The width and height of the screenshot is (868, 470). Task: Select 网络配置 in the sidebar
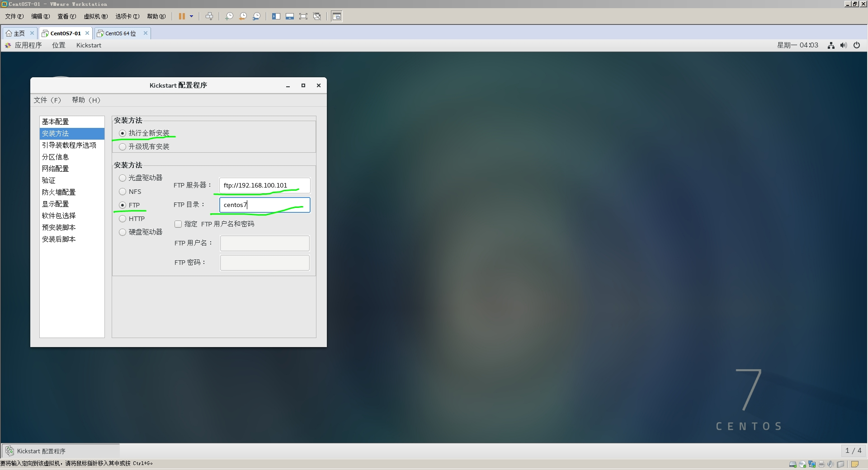(72, 169)
